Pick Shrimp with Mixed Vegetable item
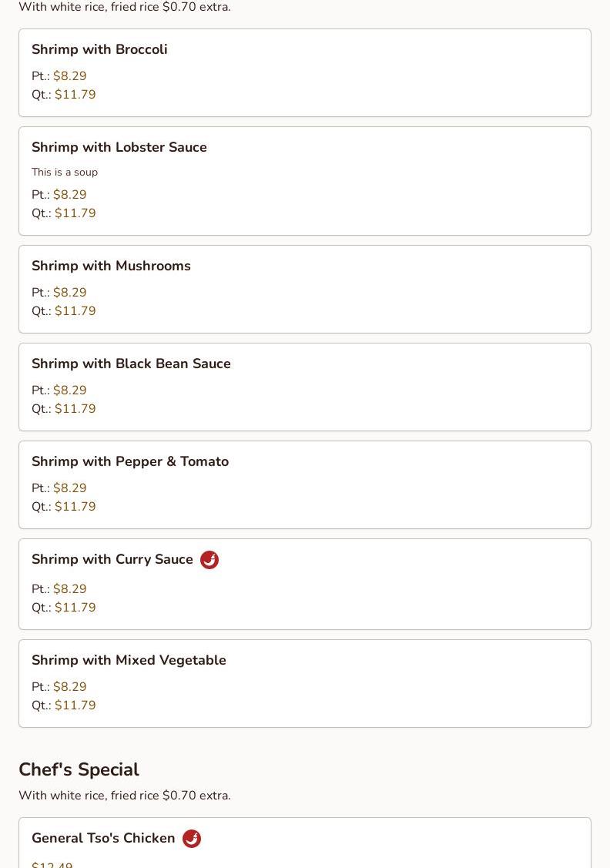Screen dimensions: 610x868 [x=129, y=660]
